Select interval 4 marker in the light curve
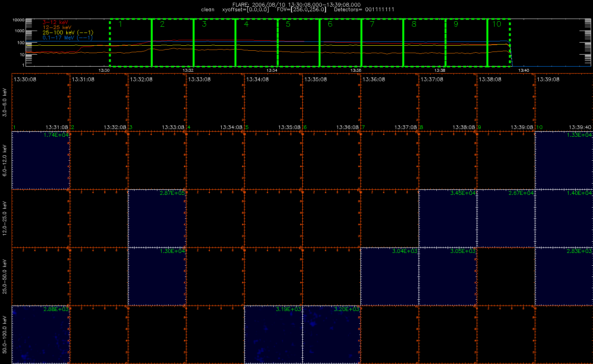593x364 pixels. tap(246, 24)
